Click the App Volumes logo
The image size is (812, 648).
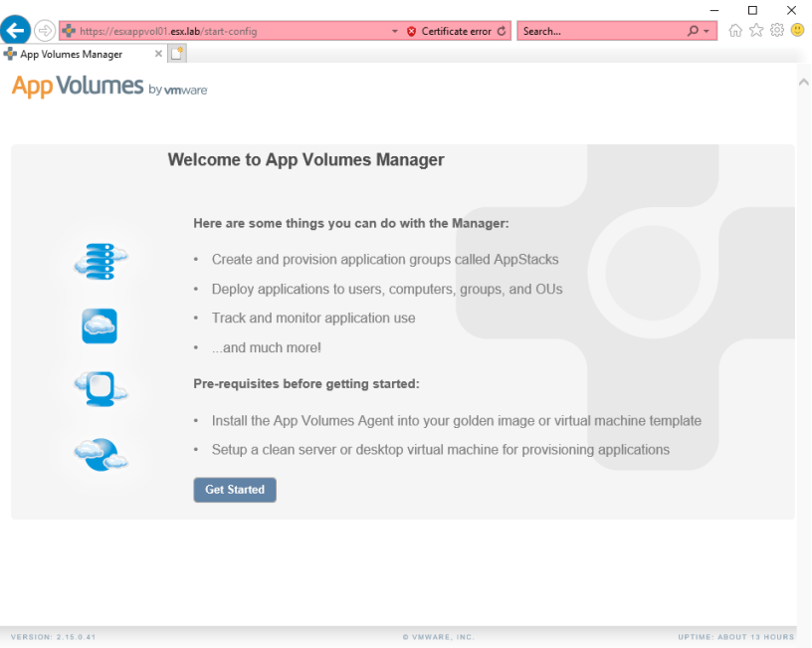109,87
